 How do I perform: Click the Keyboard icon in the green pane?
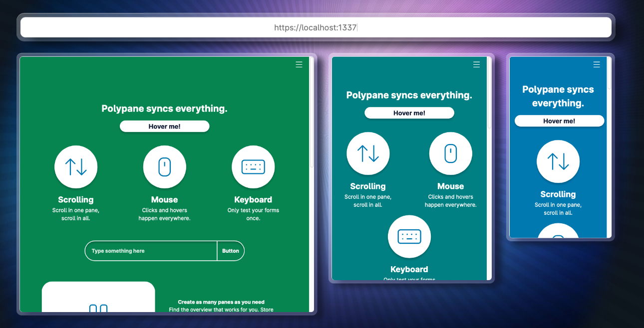click(253, 167)
